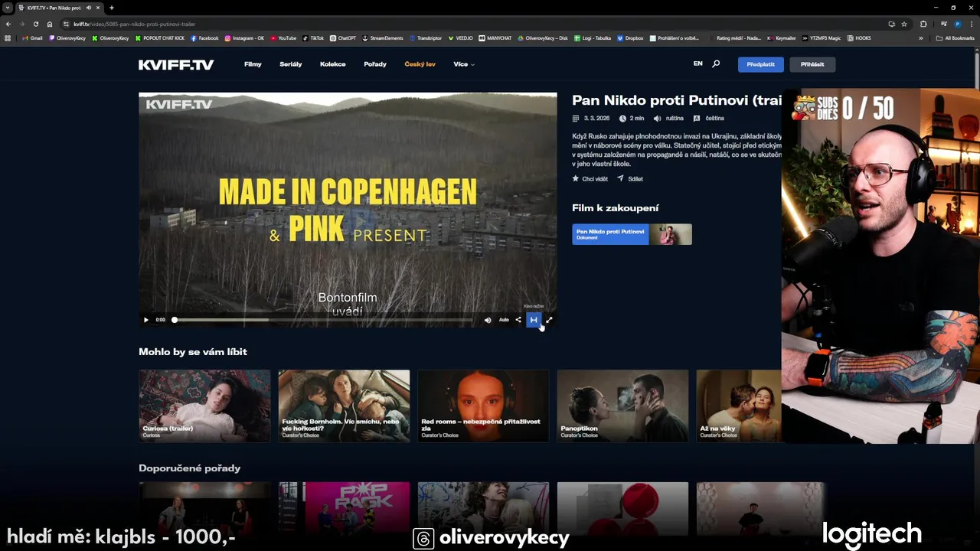Open the YT2MP3 Magic bookmark
The width and height of the screenshot is (980, 551).
(x=822, y=37)
